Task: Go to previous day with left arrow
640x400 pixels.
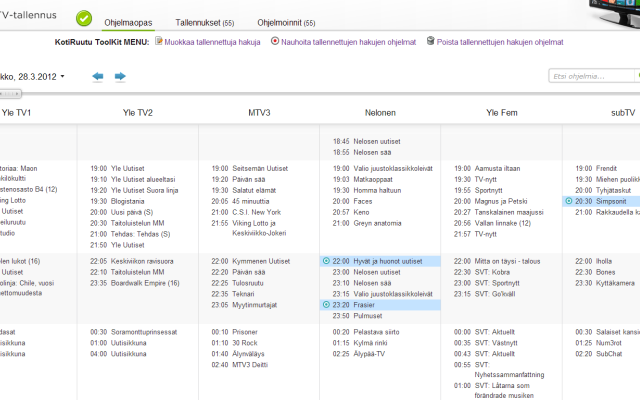Action: 97,76
